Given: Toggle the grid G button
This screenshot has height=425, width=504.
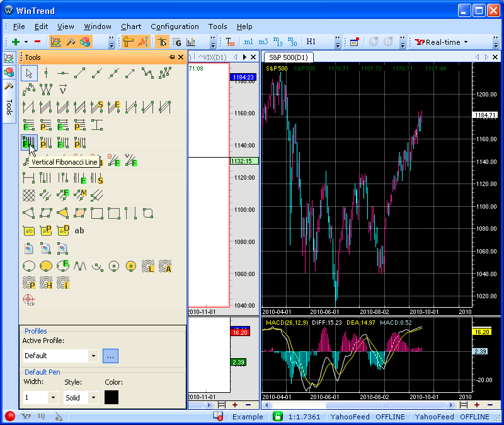Looking at the screenshot, I should tap(176, 42).
